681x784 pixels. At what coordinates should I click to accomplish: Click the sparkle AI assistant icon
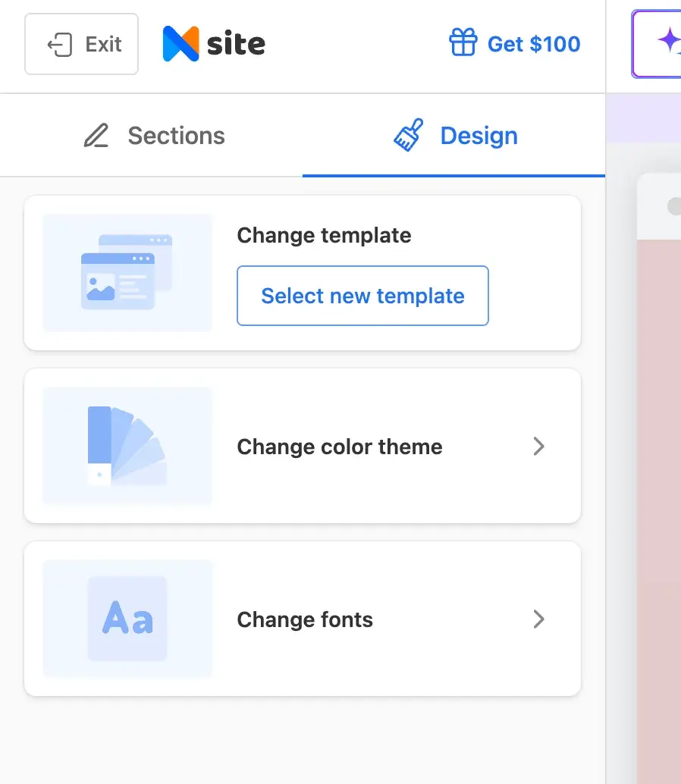coord(672,43)
